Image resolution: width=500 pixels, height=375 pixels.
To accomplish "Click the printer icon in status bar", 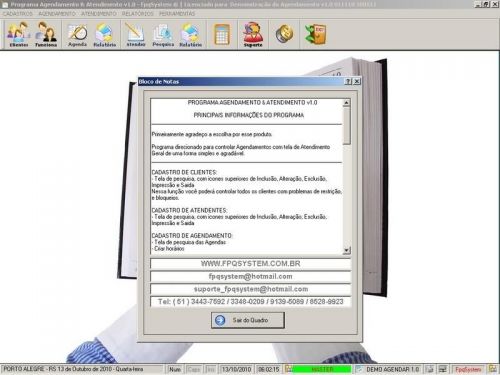I will 430,369.
